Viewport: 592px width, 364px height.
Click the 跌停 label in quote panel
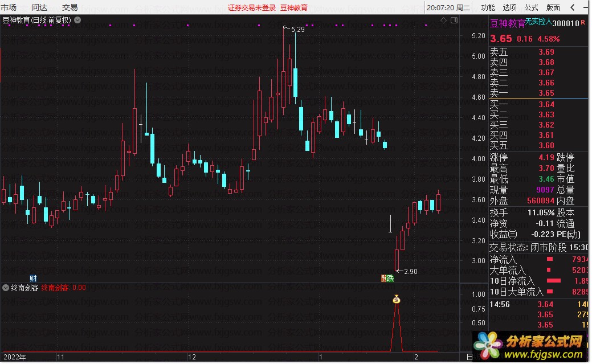point(565,157)
